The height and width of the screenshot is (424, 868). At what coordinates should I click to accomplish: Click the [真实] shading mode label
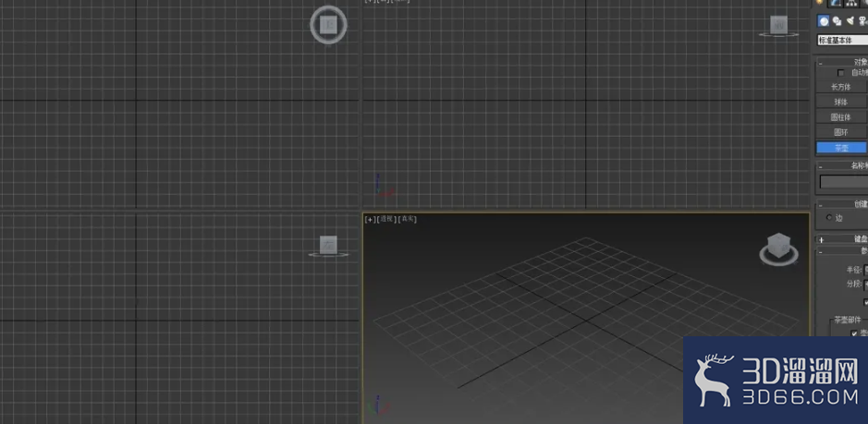tap(408, 219)
